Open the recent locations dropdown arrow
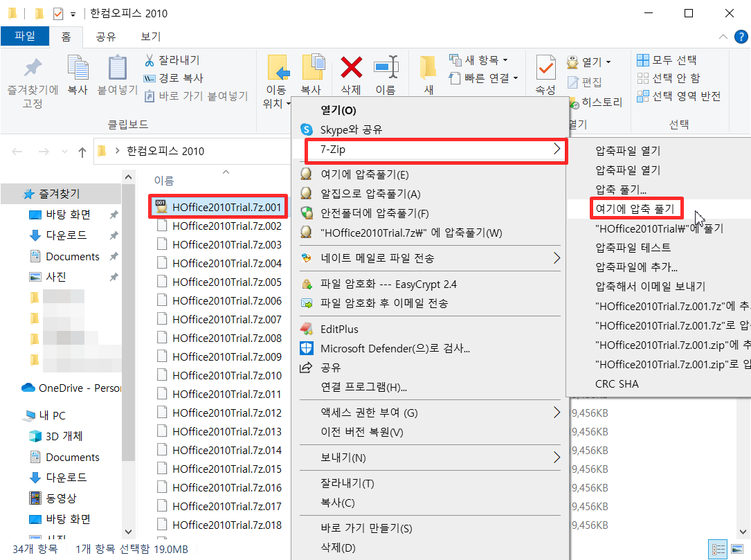This screenshot has height=560, width=751. tap(64, 152)
